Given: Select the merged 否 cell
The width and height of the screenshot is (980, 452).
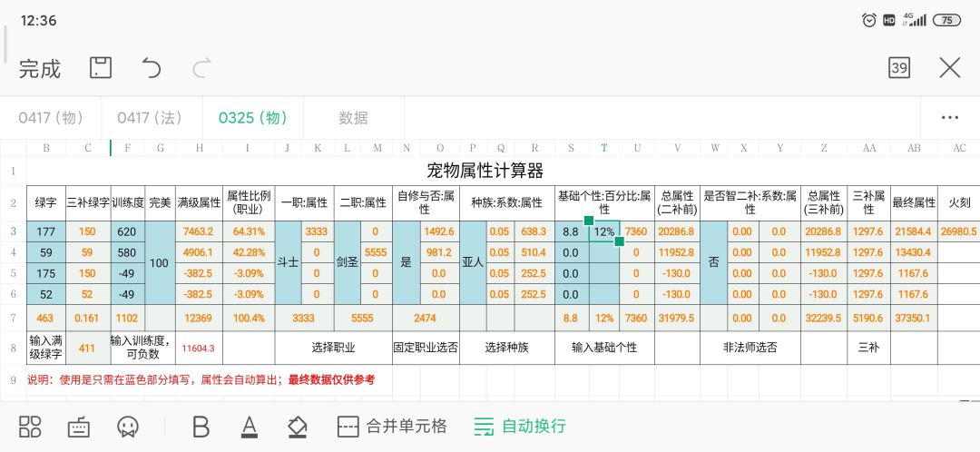Looking at the screenshot, I should coord(714,262).
